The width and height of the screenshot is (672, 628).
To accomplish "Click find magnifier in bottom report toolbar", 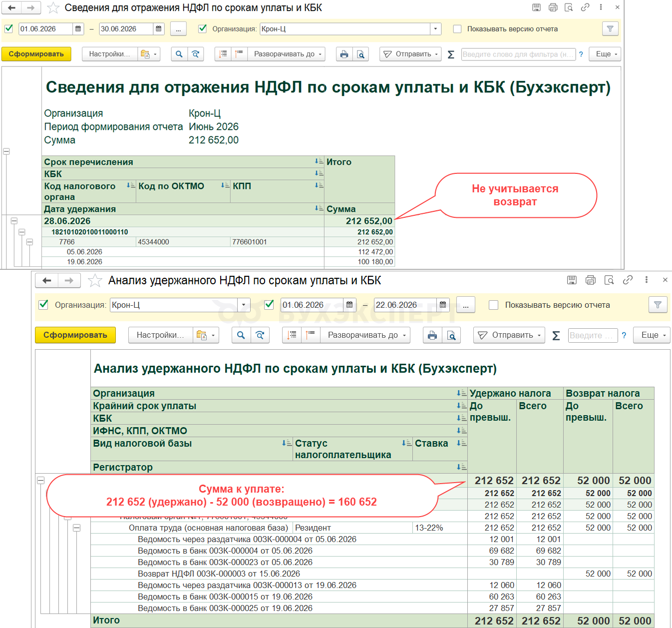I will tap(241, 335).
